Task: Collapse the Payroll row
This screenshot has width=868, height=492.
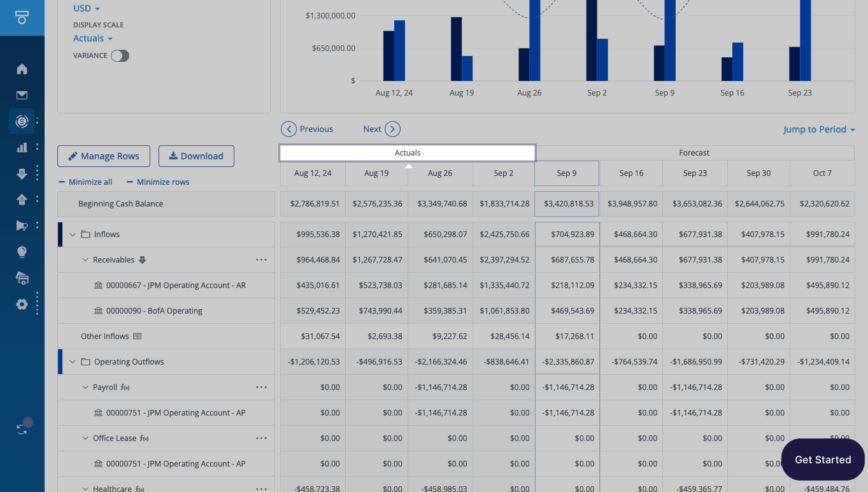Action: [x=86, y=387]
